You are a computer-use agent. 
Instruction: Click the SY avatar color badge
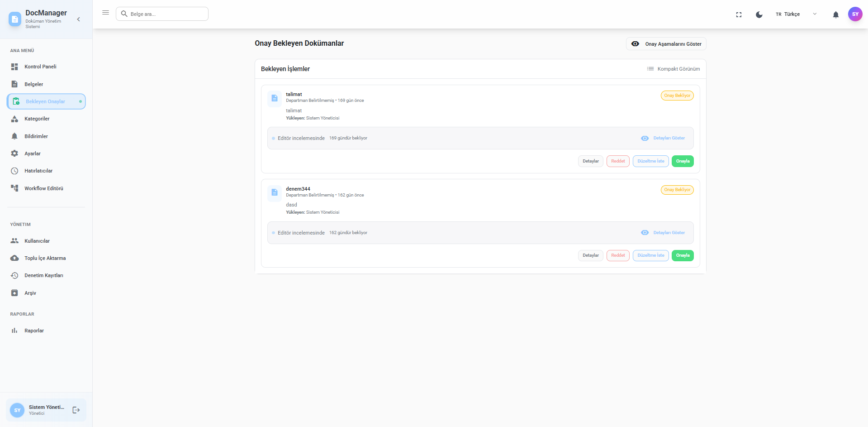pyautogui.click(x=855, y=14)
